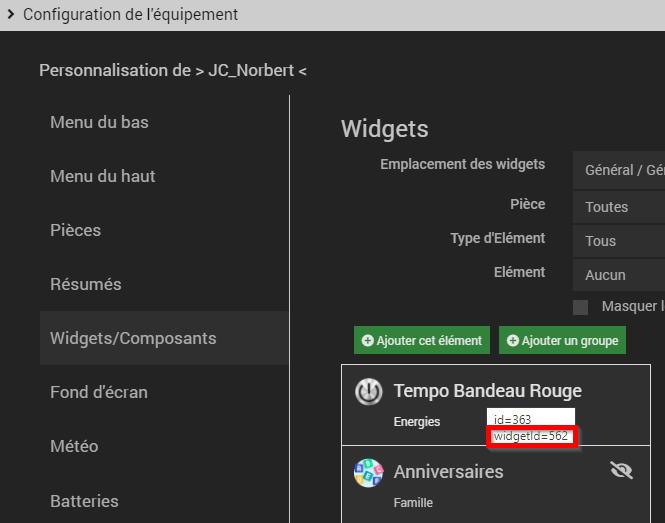Click plus icon on Ajouter cet élément
The image size is (665, 523).
pyautogui.click(x=368, y=341)
